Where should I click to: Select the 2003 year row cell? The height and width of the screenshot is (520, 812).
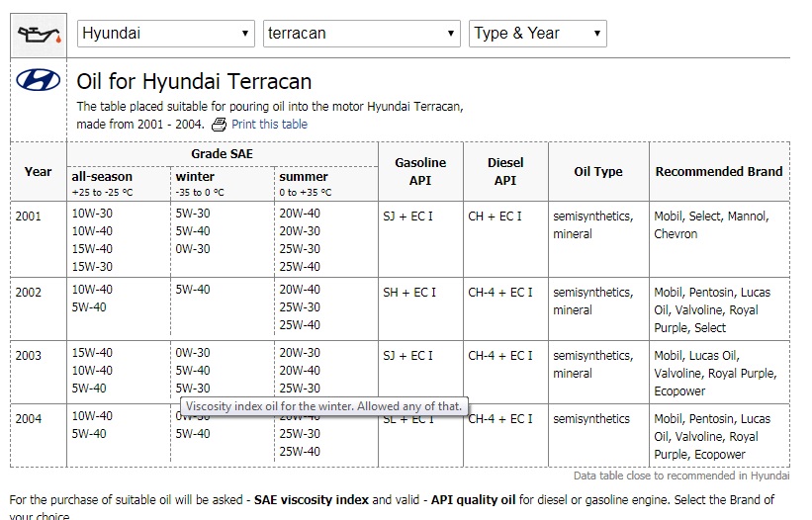coord(30,356)
